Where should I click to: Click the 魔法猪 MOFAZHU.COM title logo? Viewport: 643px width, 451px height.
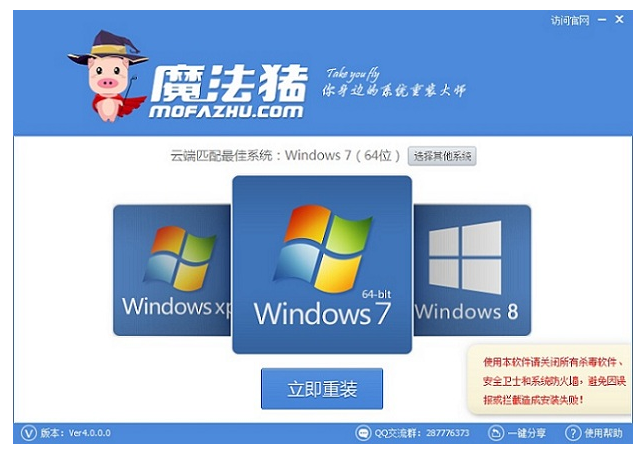(x=228, y=91)
